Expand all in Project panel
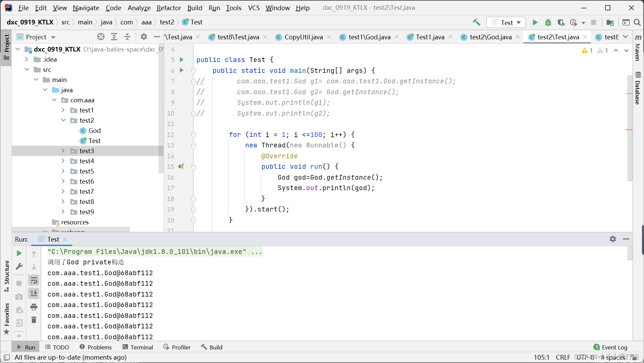 click(x=114, y=37)
